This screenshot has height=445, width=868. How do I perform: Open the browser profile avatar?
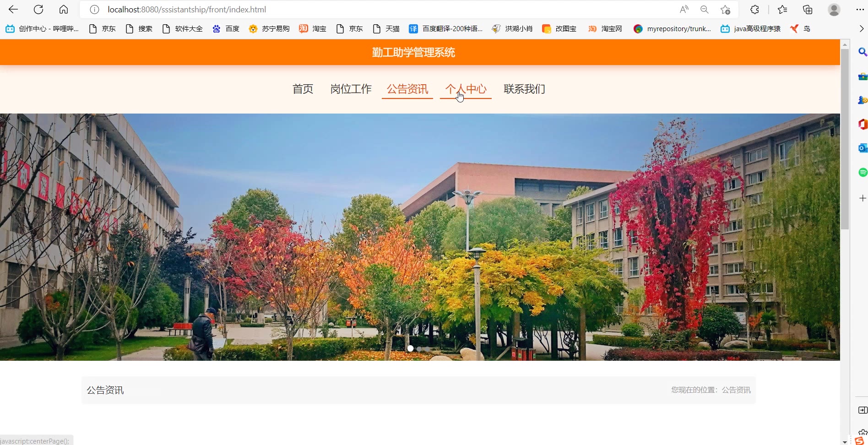pyautogui.click(x=834, y=10)
